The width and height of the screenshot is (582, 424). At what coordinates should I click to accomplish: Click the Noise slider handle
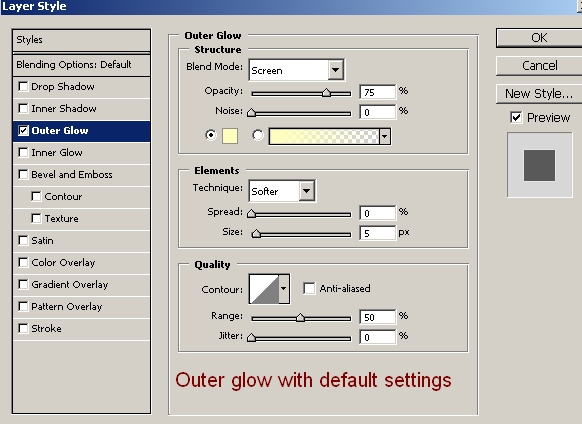click(x=251, y=112)
